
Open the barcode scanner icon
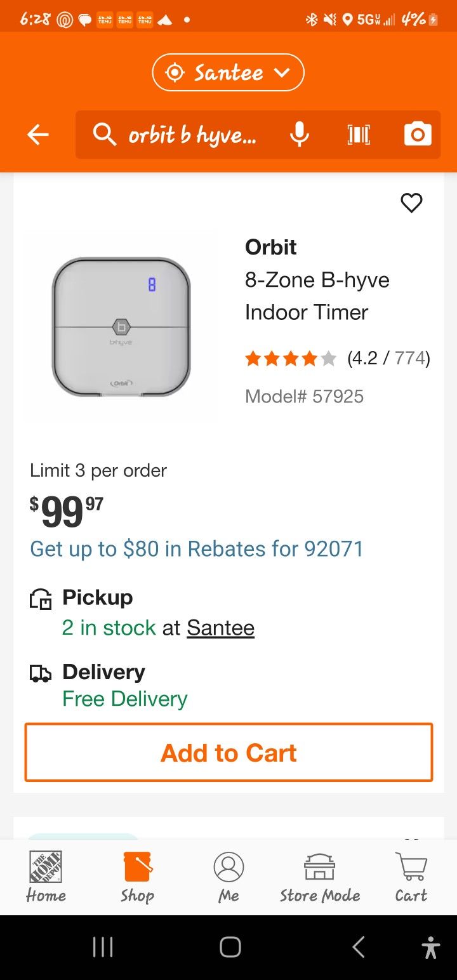coord(359,135)
